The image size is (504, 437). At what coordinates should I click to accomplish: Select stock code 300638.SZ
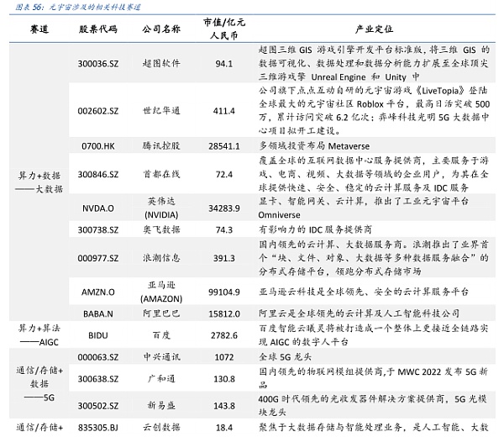98,379
